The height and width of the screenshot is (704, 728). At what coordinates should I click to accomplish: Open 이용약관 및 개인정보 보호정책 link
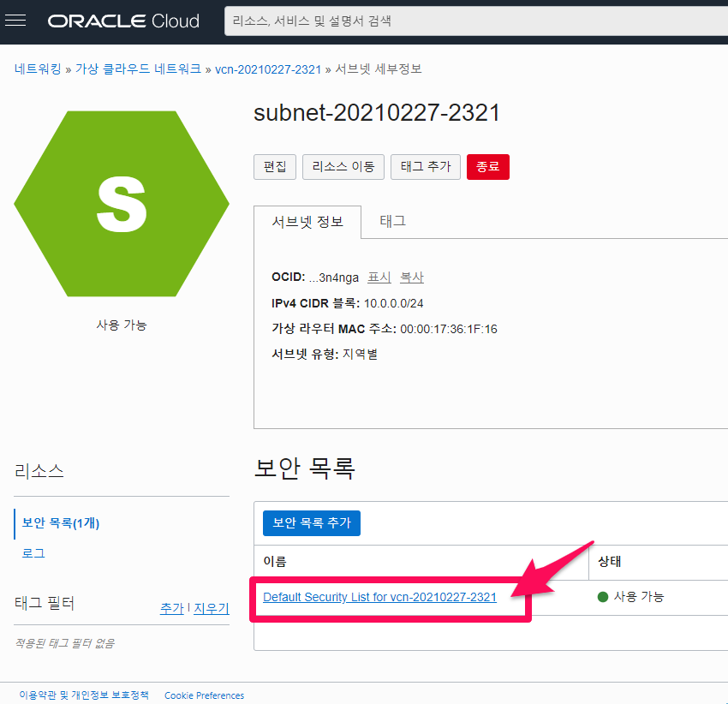84,695
